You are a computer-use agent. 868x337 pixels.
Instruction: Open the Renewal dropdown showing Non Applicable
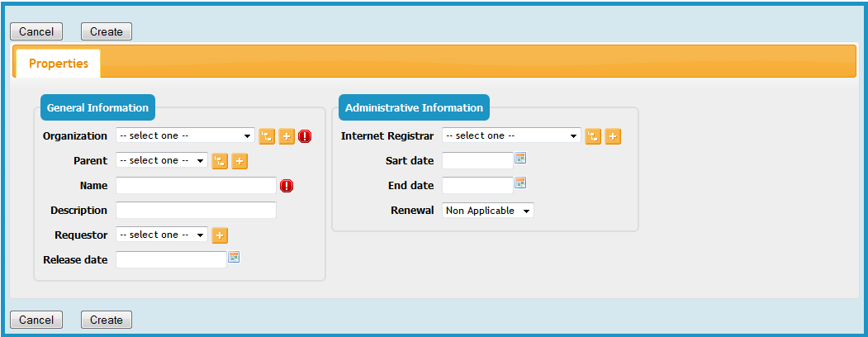point(488,211)
